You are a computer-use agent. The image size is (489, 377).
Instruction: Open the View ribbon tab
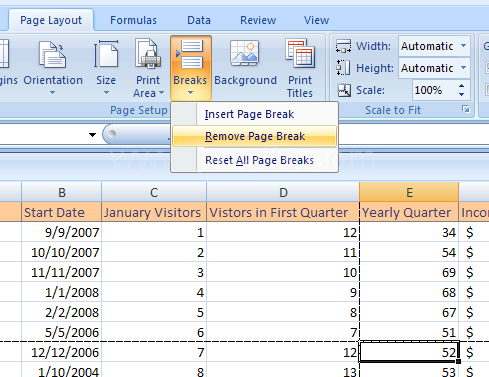tap(316, 20)
